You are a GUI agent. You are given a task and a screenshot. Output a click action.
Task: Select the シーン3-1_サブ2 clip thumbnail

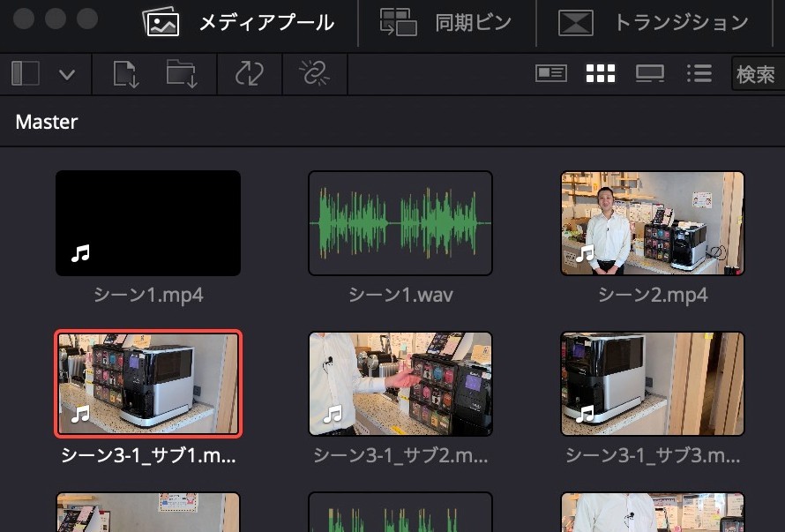click(400, 384)
